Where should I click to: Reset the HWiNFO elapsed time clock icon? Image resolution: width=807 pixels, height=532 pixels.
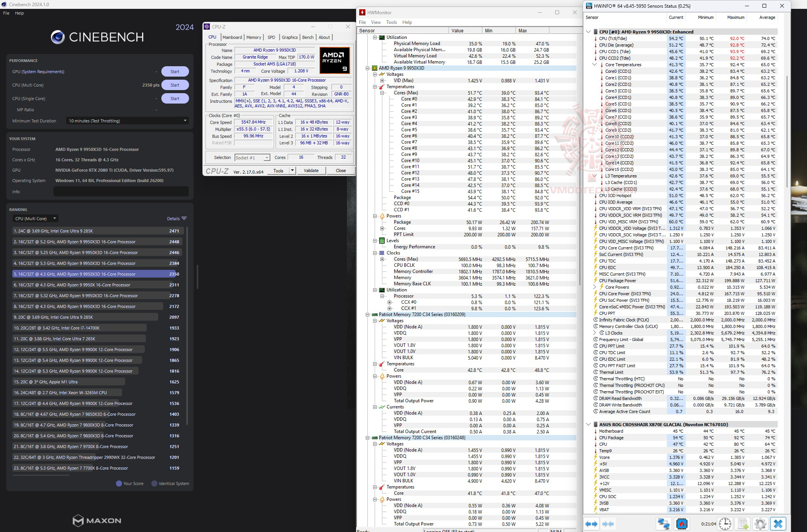tap(725, 524)
